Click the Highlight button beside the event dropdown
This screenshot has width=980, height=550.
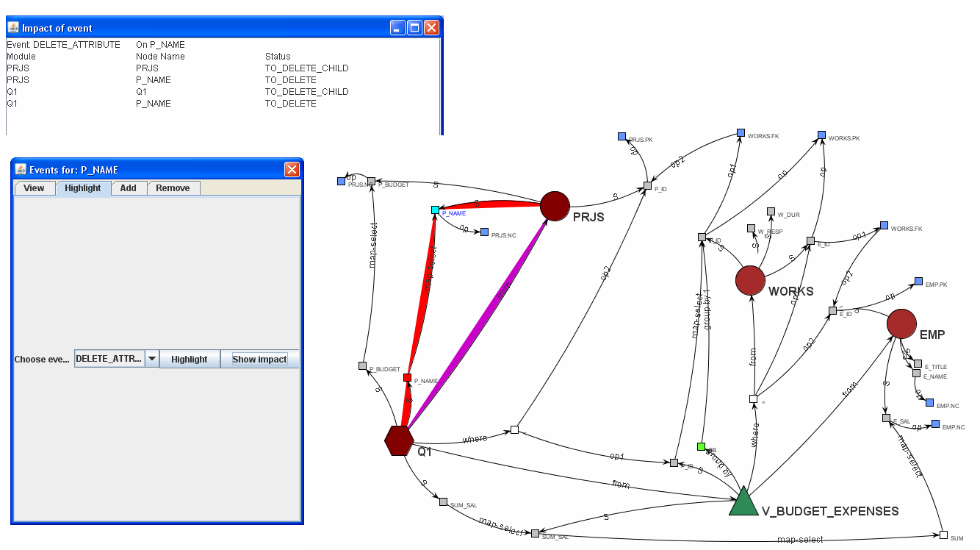[x=190, y=359]
